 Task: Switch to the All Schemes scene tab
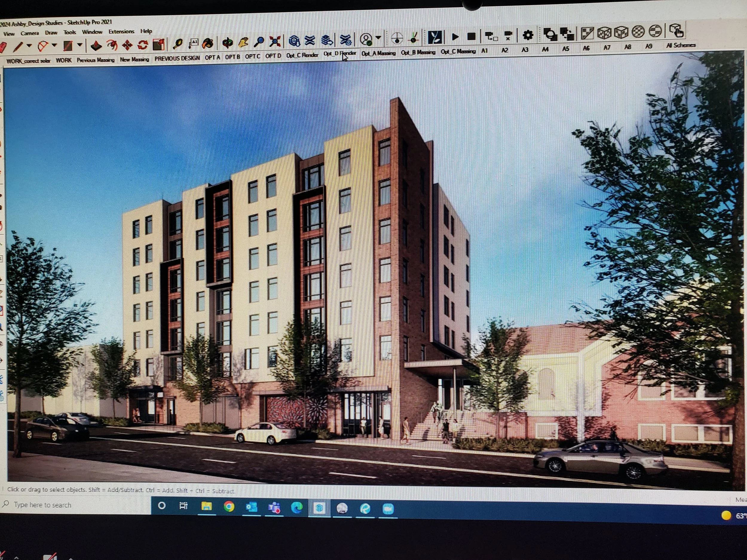[681, 45]
